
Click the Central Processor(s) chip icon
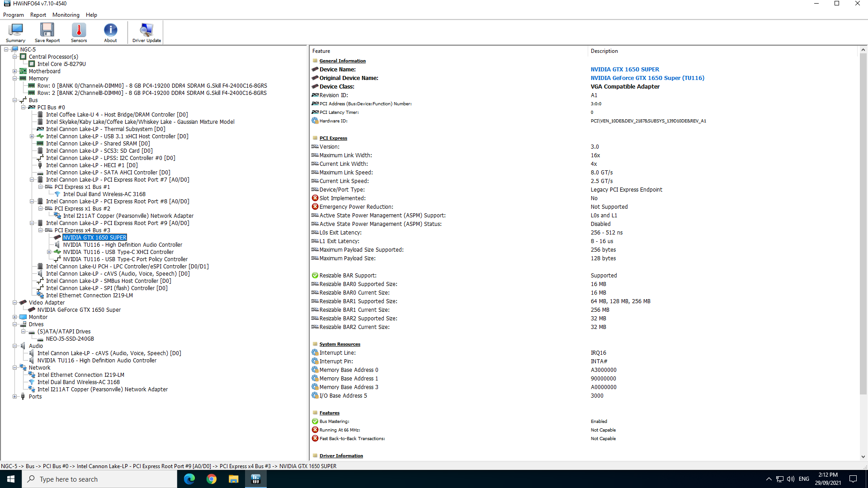[23, 56]
